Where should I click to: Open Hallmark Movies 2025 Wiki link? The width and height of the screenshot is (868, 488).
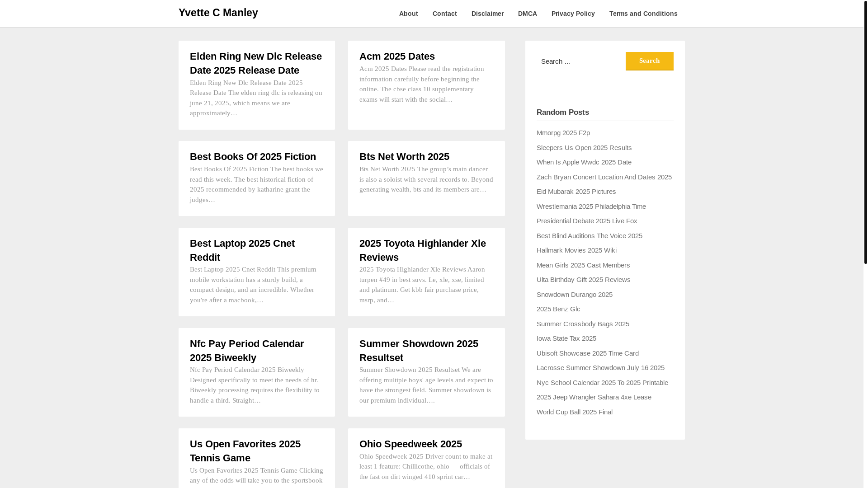coord(576,250)
